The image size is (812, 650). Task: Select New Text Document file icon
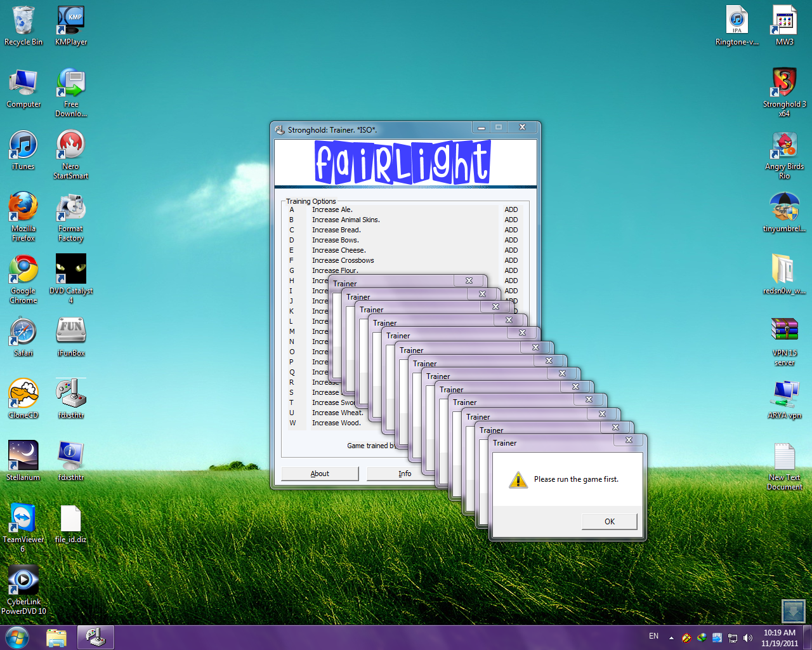[x=785, y=466]
